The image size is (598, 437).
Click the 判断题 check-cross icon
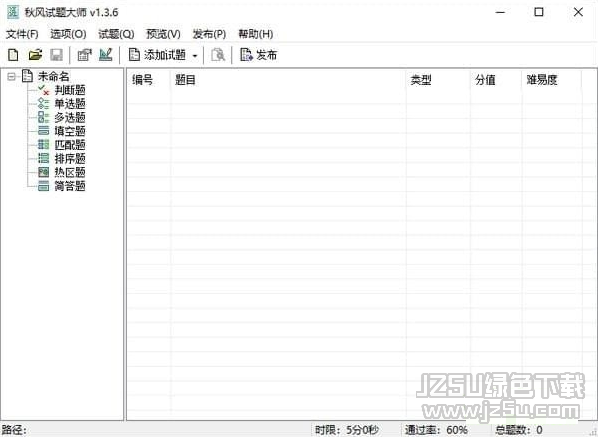pyautogui.click(x=43, y=90)
